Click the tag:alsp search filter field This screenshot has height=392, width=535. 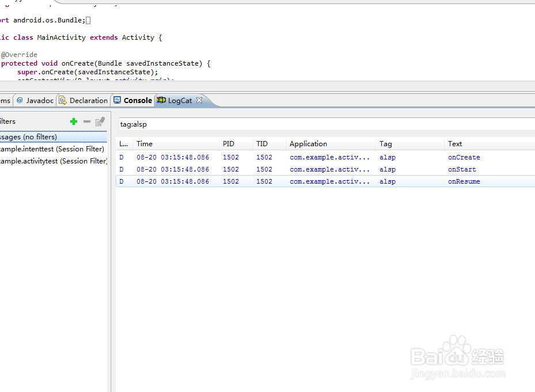326,124
